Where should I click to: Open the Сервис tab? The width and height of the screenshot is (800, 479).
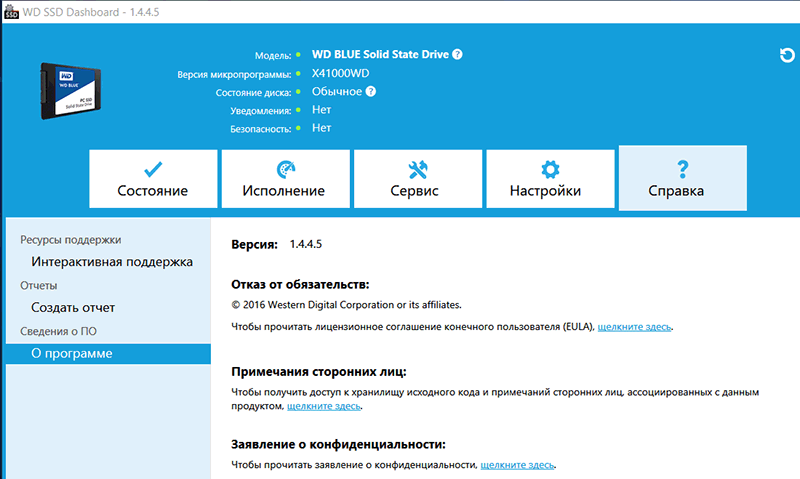(418, 179)
